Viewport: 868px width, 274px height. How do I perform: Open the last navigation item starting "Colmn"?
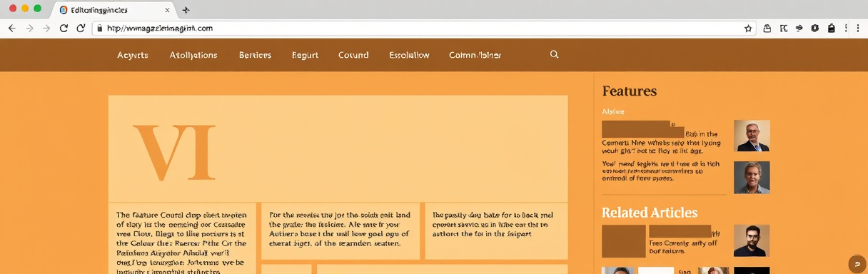(x=475, y=55)
